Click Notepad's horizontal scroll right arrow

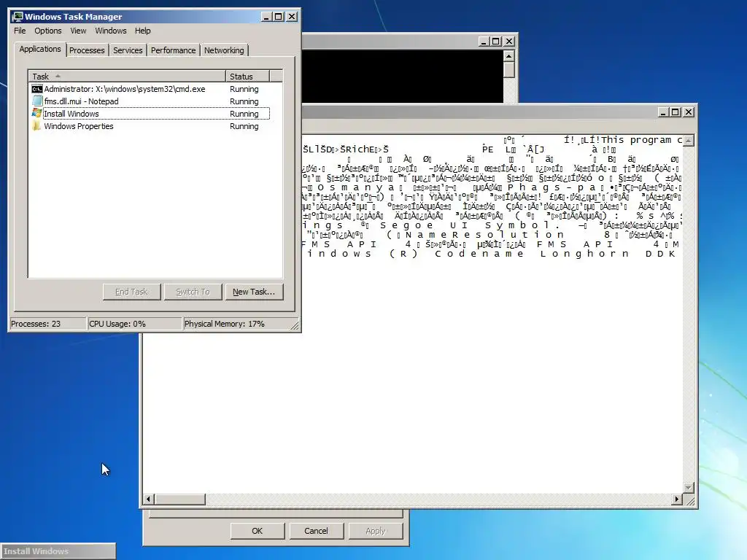(x=677, y=499)
